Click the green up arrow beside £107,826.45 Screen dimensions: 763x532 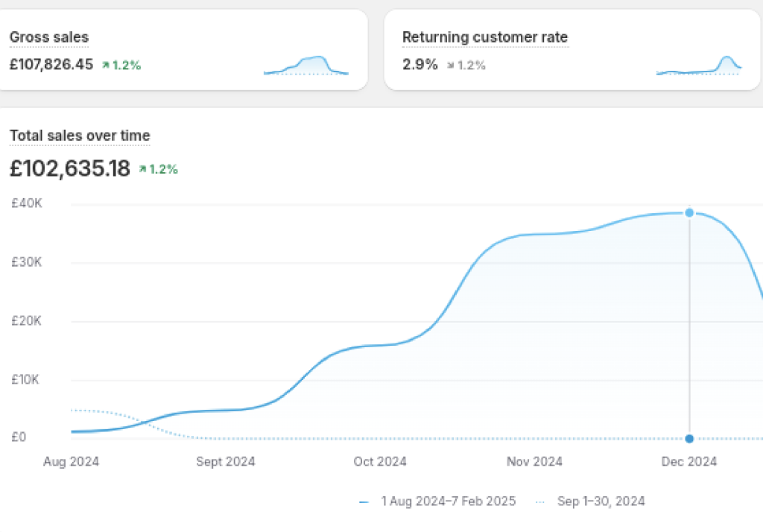[x=106, y=66]
